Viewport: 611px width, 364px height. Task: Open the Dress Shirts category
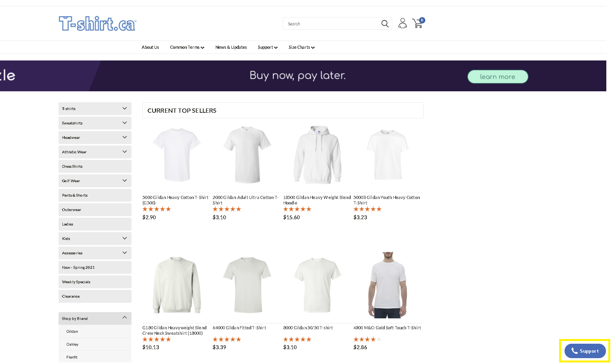tap(95, 166)
